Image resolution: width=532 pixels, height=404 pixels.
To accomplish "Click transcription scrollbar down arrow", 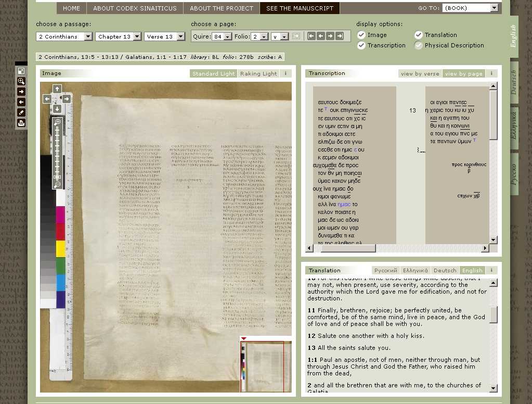I will (494, 240).
